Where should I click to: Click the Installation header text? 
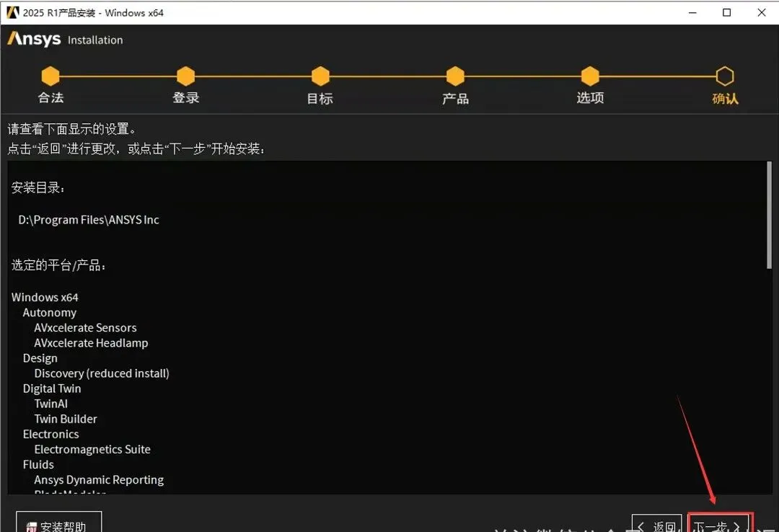pos(95,40)
